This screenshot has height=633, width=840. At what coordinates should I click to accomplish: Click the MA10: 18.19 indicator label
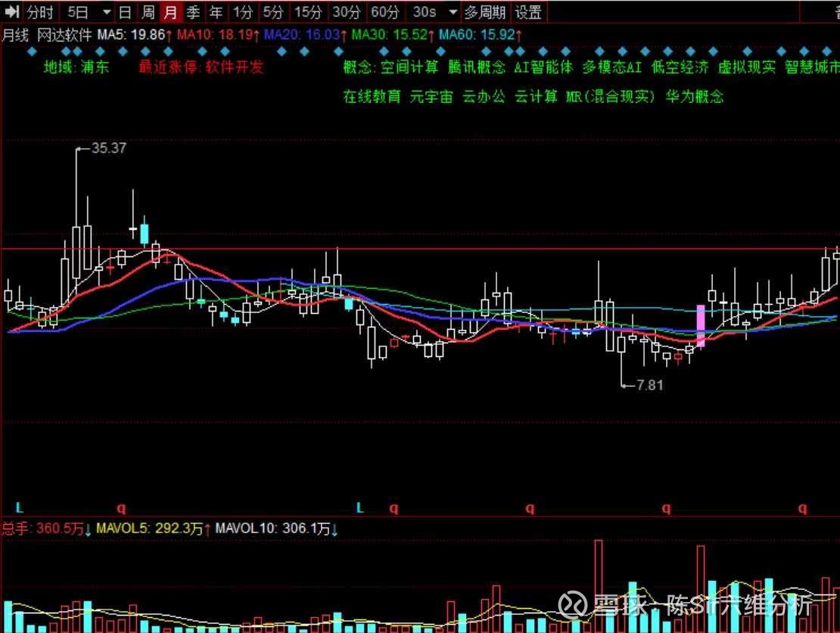[x=219, y=36]
